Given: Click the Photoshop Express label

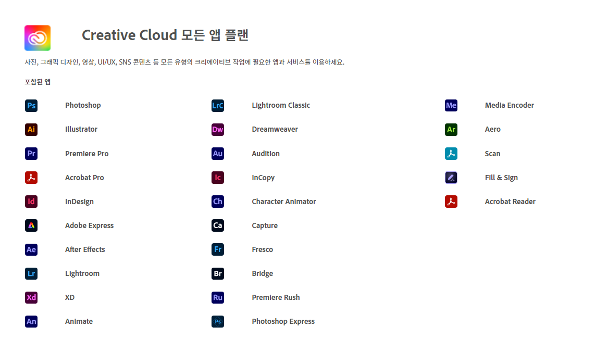Looking at the screenshot, I should (283, 321).
